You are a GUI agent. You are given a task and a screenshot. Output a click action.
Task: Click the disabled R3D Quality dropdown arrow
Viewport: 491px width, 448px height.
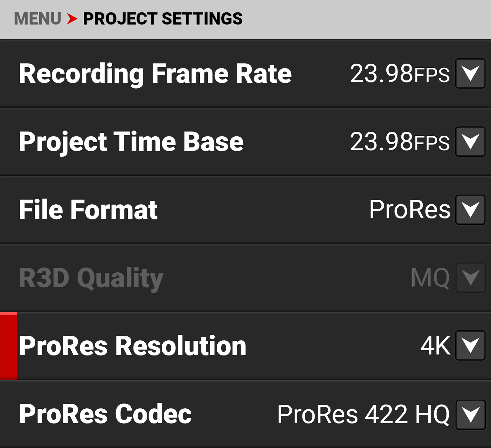[x=470, y=278]
